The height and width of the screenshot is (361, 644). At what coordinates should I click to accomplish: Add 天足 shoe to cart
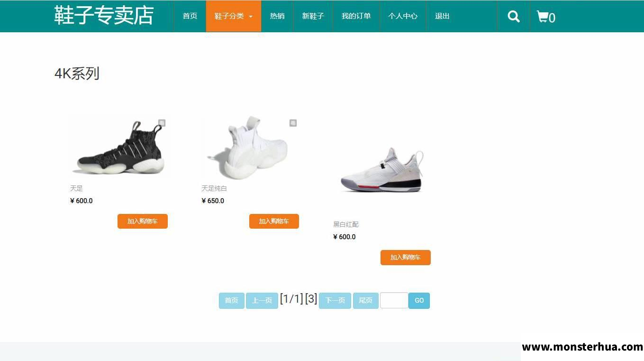[x=143, y=221]
